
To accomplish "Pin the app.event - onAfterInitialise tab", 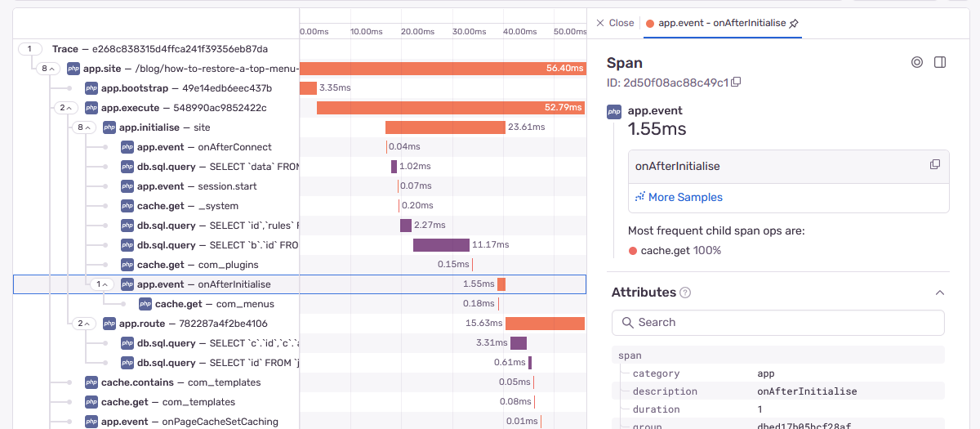I will pyautogui.click(x=794, y=23).
